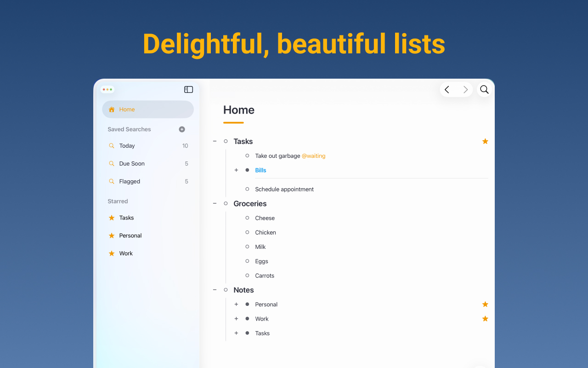Open the Due Soon saved search
Image resolution: width=588 pixels, height=368 pixels.
[x=148, y=164]
